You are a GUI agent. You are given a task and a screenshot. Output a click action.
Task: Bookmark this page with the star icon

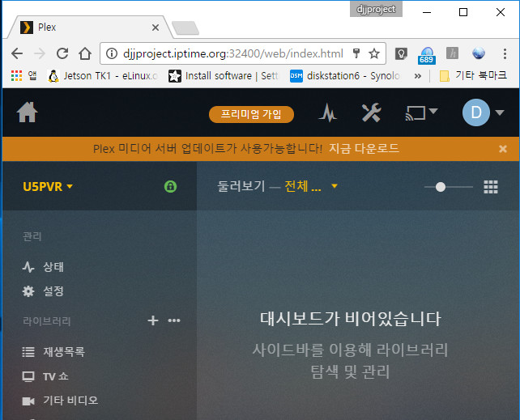(x=374, y=53)
